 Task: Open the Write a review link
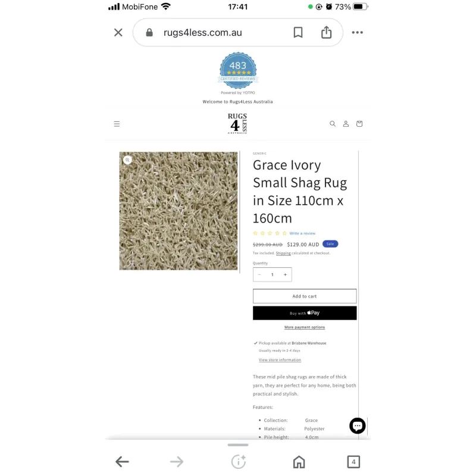tap(302, 233)
